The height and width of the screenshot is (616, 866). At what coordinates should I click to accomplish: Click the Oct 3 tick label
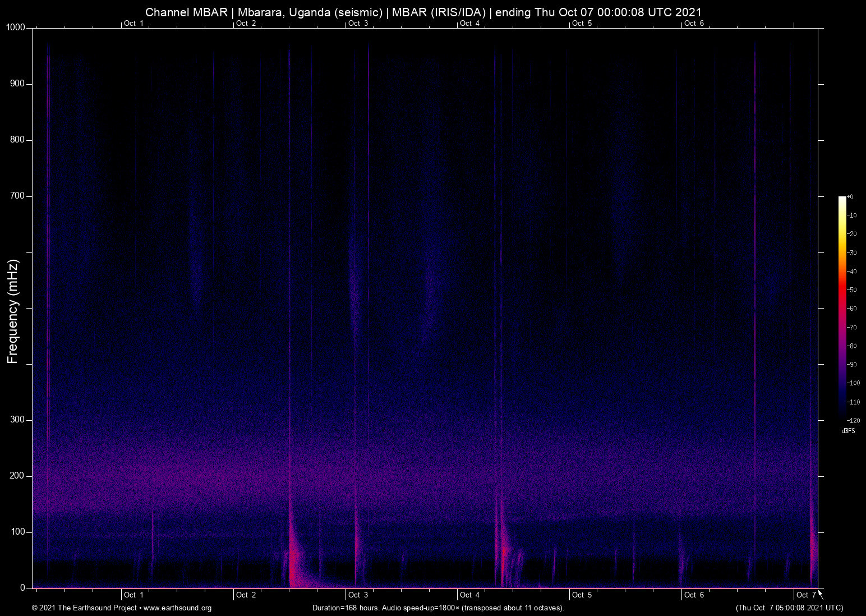[357, 595]
